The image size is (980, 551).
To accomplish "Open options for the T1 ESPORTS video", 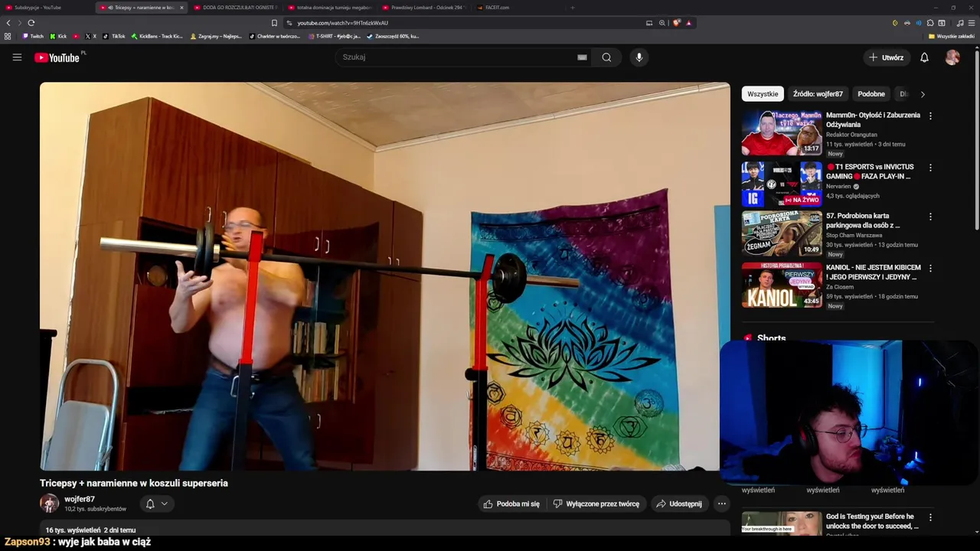I will pyautogui.click(x=930, y=168).
